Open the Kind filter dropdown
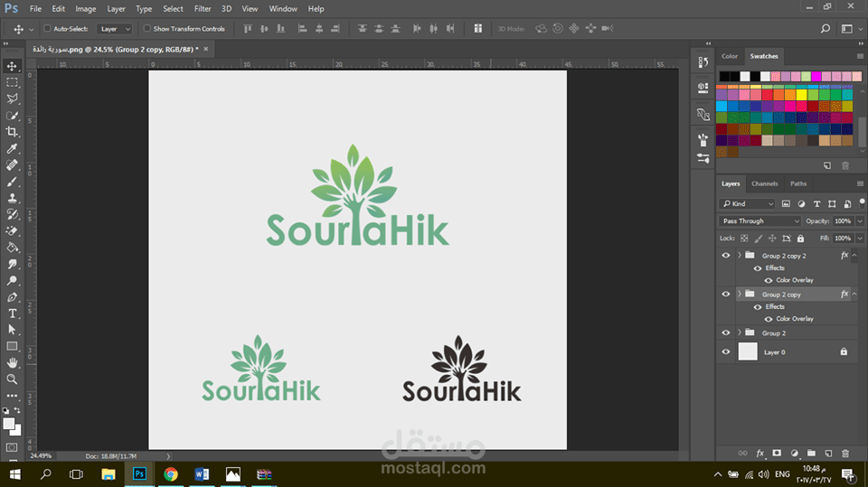Image resolution: width=868 pixels, height=487 pixels. click(x=747, y=203)
